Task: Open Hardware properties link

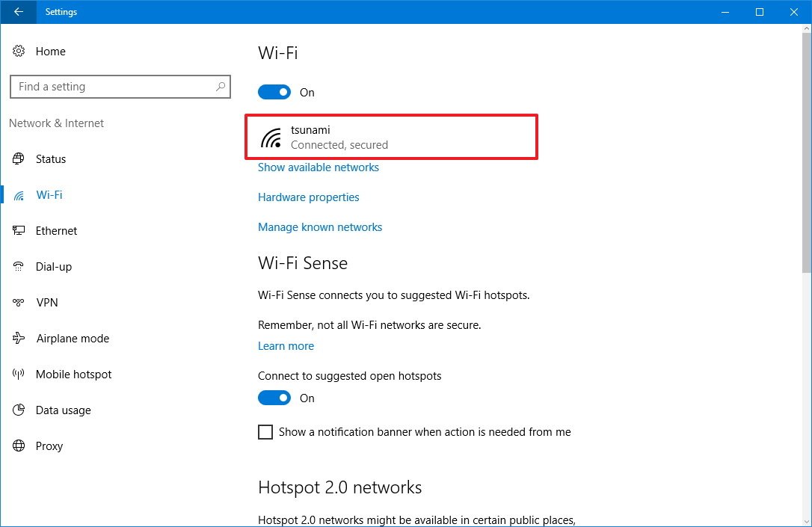Action: (x=309, y=197)
